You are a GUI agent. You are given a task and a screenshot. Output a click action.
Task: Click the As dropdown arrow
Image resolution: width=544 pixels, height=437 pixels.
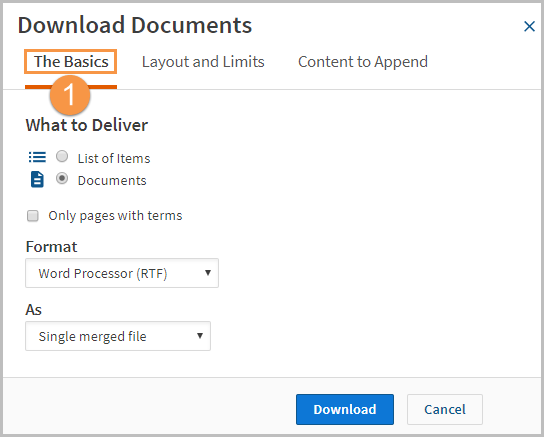pyautogui.click(x=200, y=336)
